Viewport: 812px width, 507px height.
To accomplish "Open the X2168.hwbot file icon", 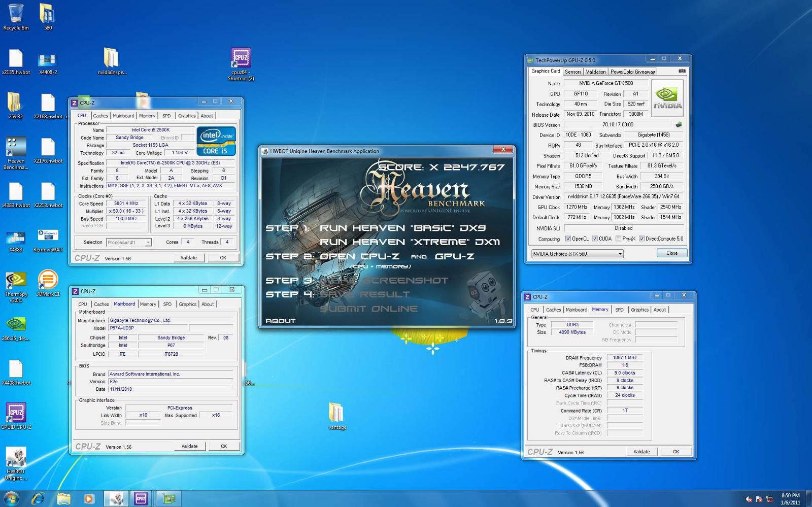I will coord(48,106).
